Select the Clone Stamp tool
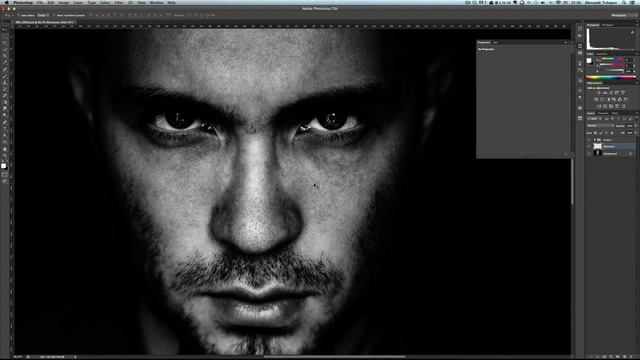Image resolution: width=640 pixels, height=360 pixels. [5, 83]
